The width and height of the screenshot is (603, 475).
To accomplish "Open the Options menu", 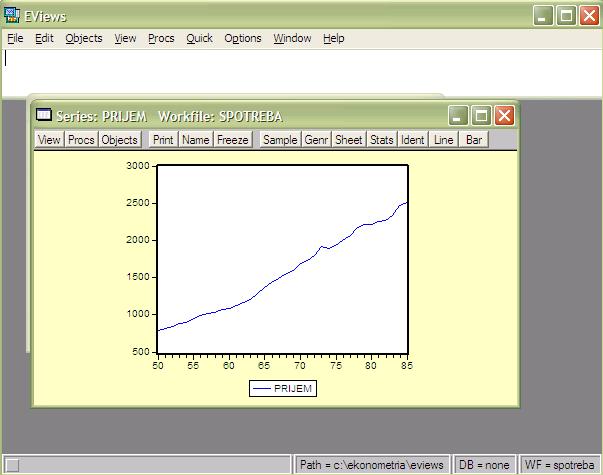I will coord(242,38).
